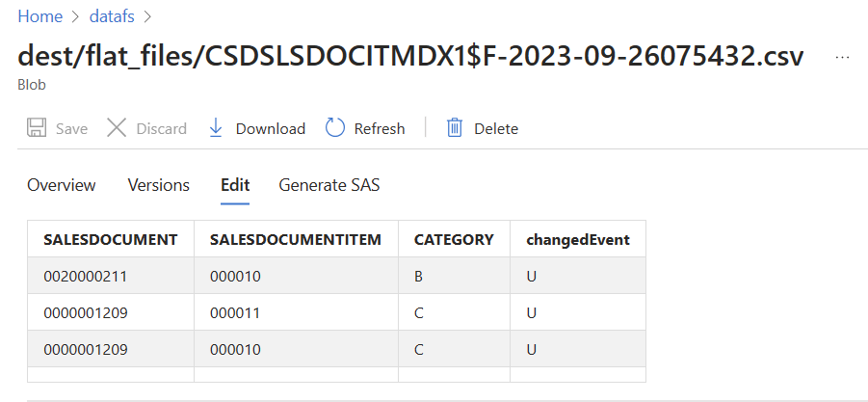Click the Delete trash can icon
Image resolution: width=868 pixels, height=402 pixels.
455,128
